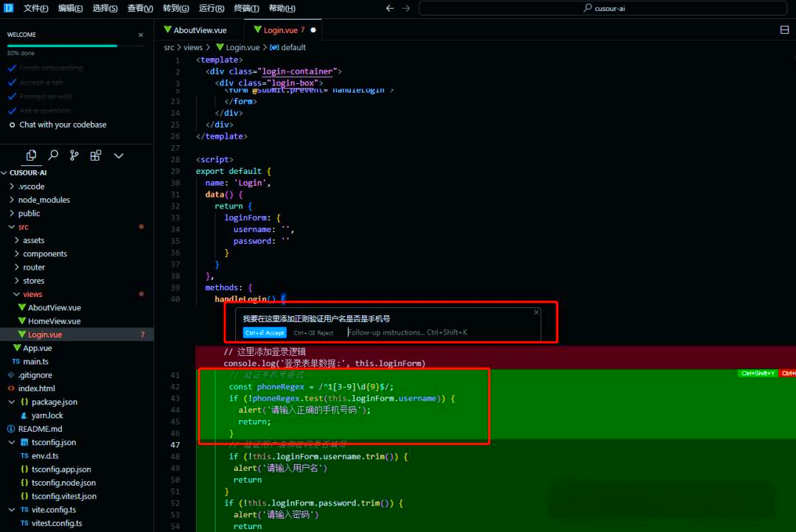Expand the node_modules folder

point(44,200)
